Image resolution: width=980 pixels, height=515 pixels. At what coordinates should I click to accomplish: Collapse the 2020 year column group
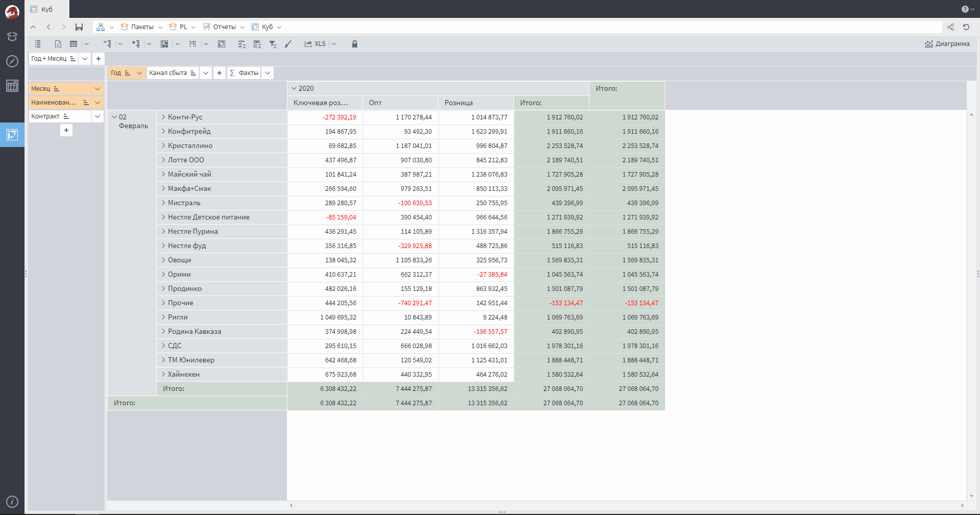coord(294,89)
